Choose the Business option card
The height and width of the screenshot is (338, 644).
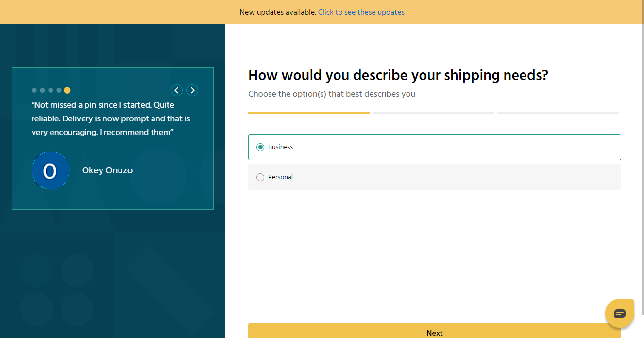point(435,147)
